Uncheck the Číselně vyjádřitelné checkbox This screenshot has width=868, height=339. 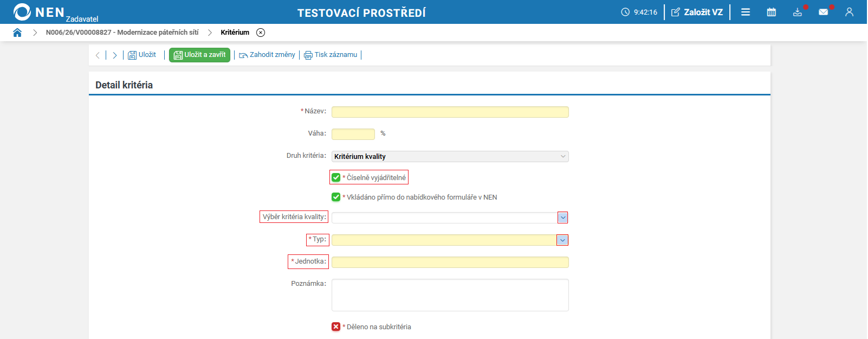336,177
